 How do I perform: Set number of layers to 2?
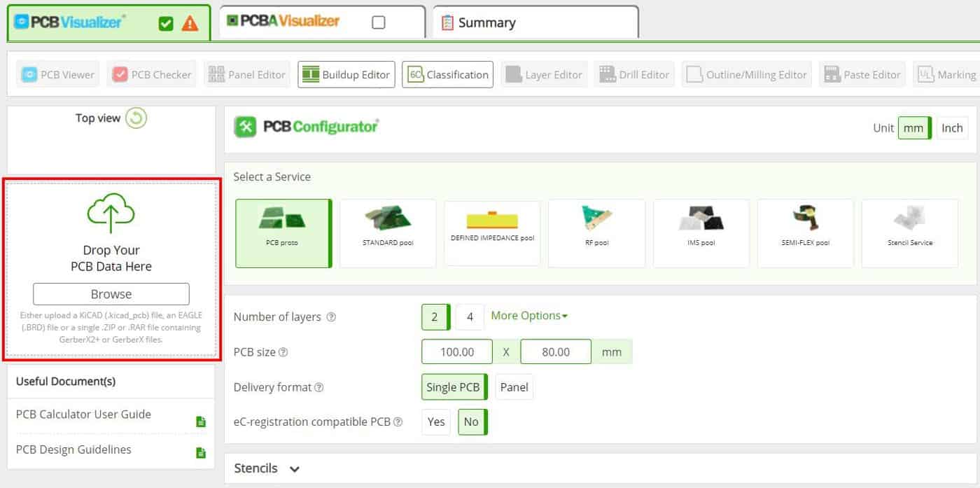click(435, 317)
